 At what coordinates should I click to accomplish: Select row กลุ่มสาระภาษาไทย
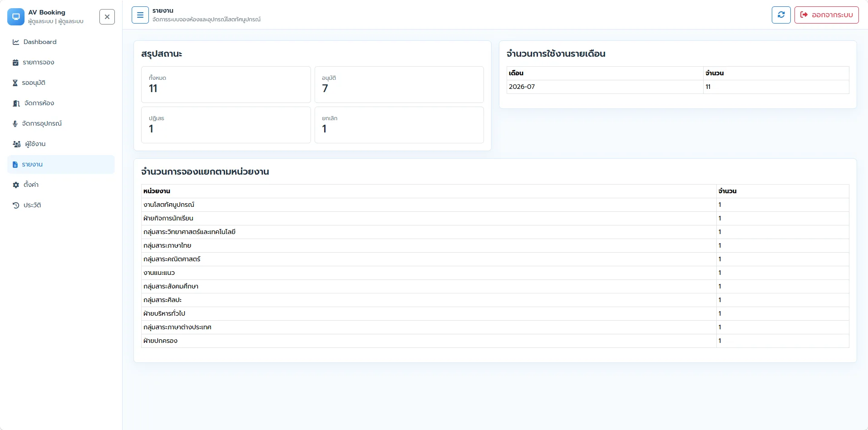coord(495,245)
